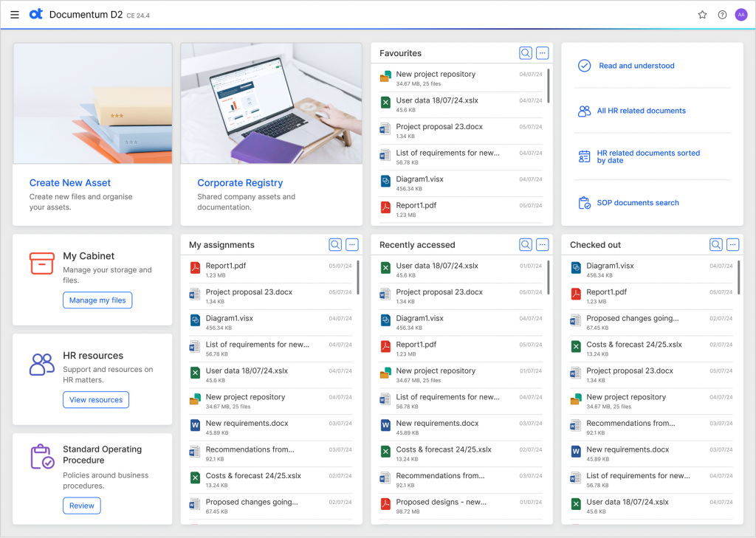The image size is (756, 538).
Task: Open the help question mark icon
Action: coord(722,15)
